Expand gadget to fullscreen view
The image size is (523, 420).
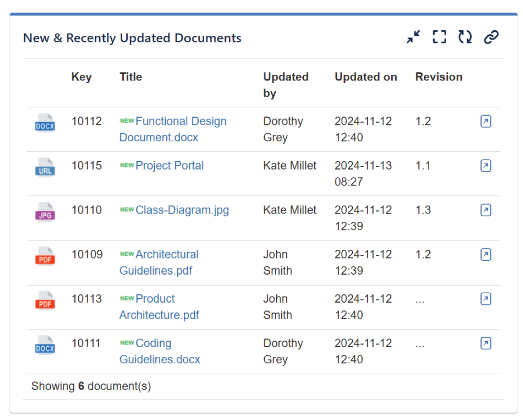point(439,37)
